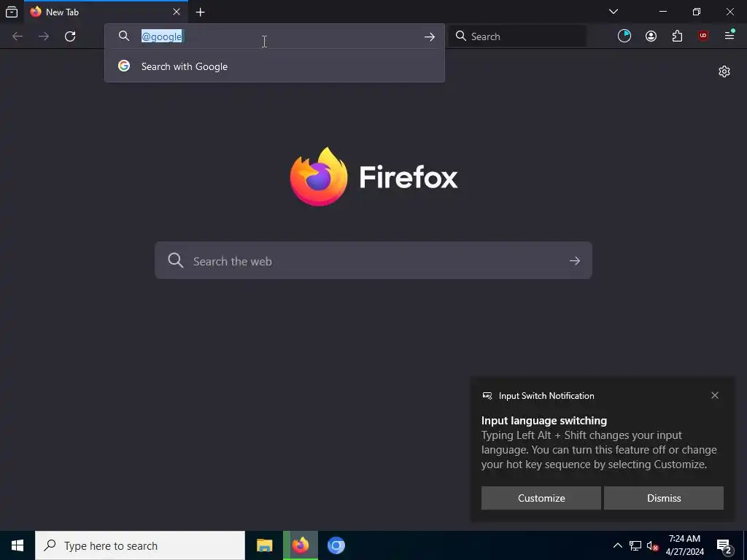Screen dimensions: 747x560
Task: Click Customize in the notification
Action: point(541,498)
